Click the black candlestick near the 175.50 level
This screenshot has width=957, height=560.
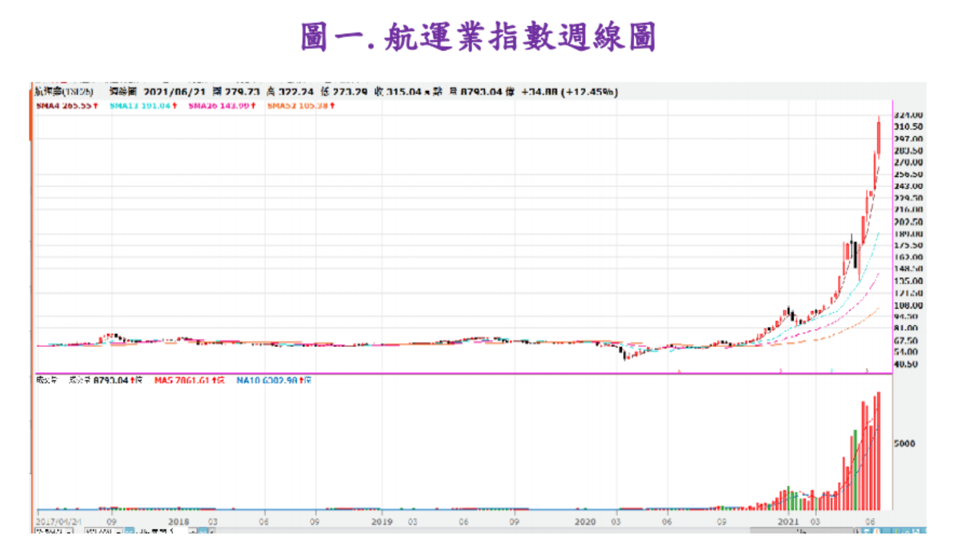click(856, 256)
